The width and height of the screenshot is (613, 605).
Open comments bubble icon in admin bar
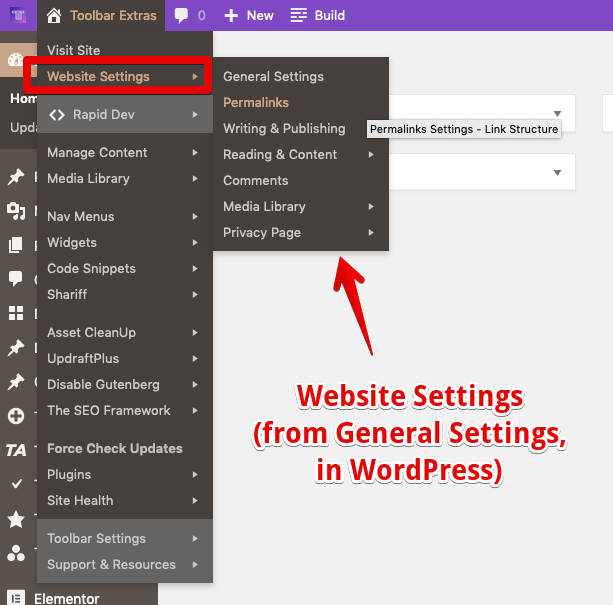181,16
